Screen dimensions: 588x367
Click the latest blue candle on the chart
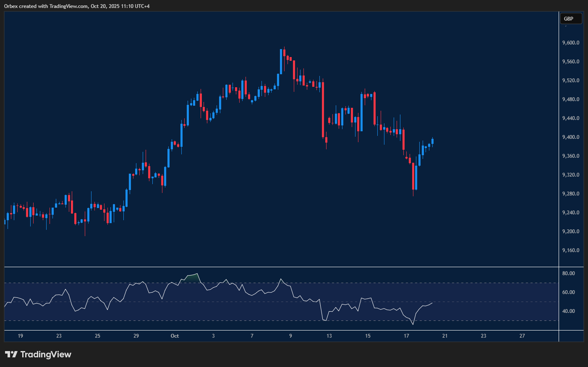(x=432, y=141)
